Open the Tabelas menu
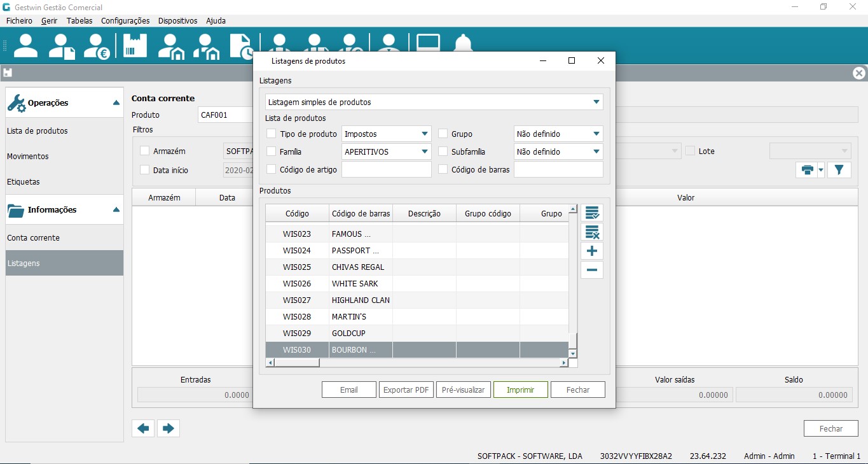The width and height of the screenshot is (868, 464). point(79,21)
